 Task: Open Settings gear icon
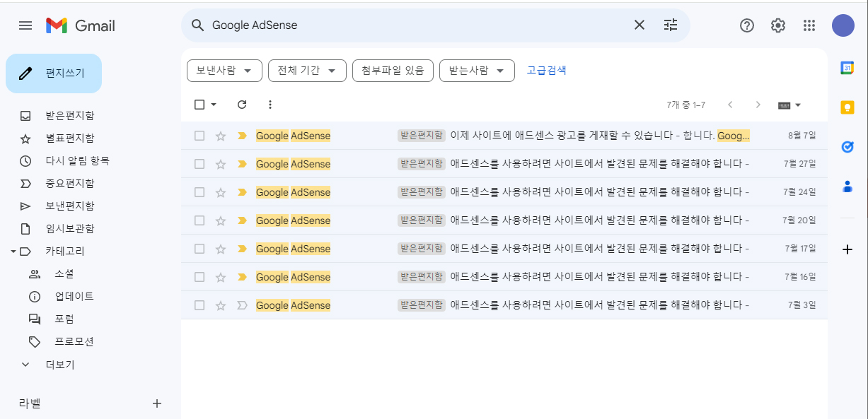click(x=778, y=25)
